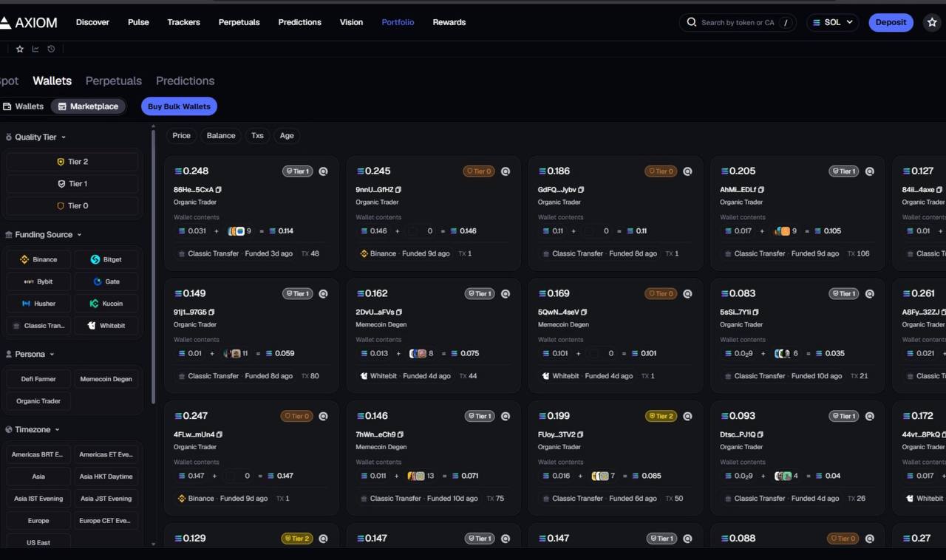Collapse the Quality Tier section
This screenshot has height=560, width=946.
tap(35, 137)
